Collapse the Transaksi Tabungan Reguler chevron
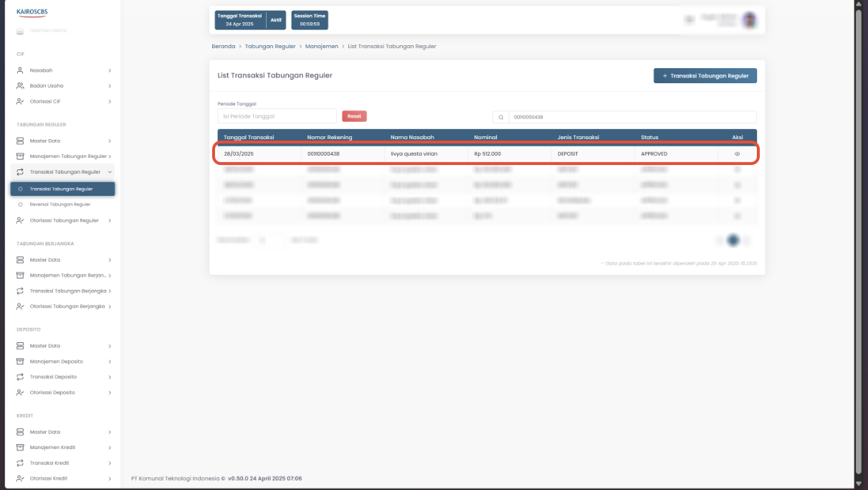 [110, 172]
